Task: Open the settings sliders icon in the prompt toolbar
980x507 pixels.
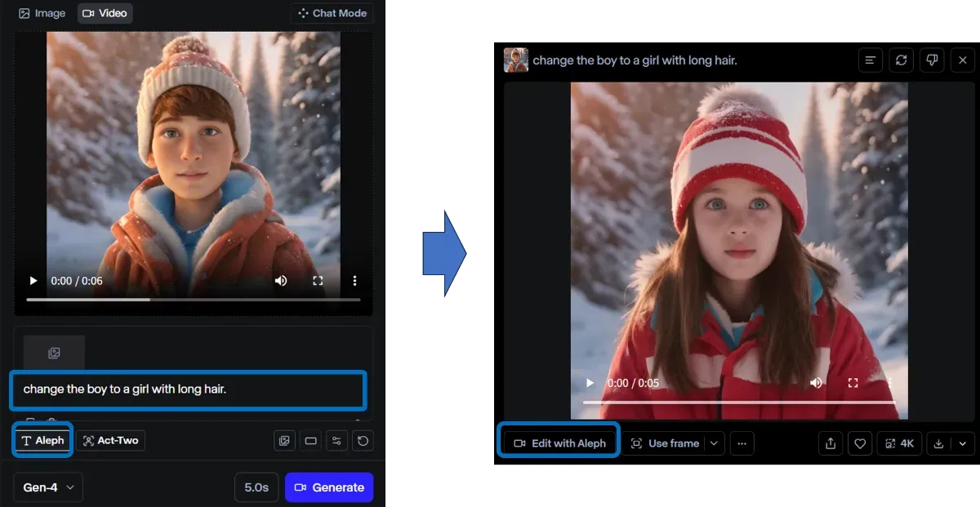Action: pos(336,441)
